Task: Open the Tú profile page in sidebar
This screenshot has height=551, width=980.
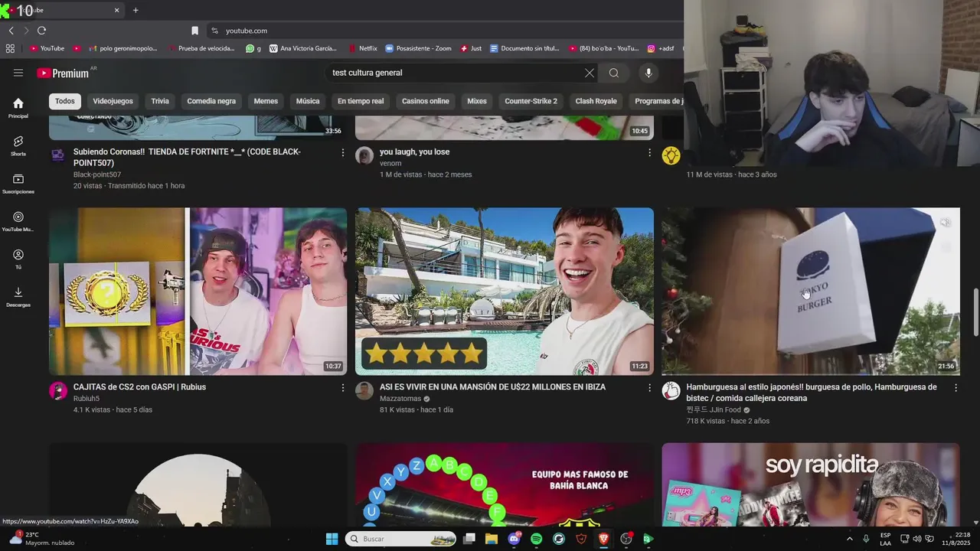Action: 18,259
